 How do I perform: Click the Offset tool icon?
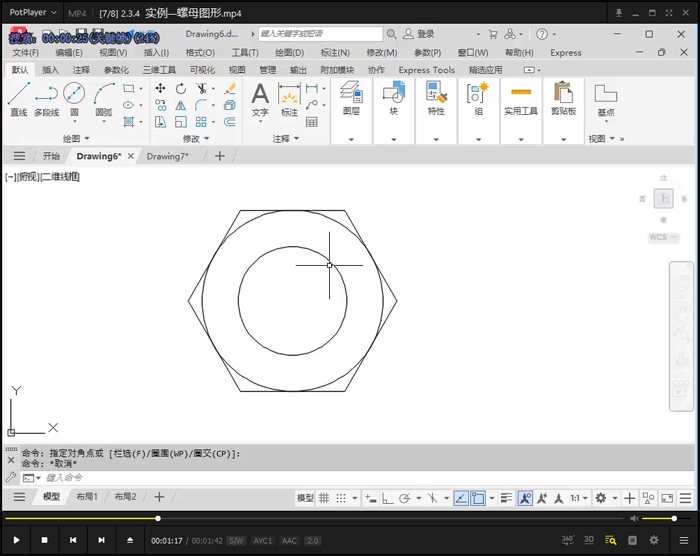pos(230,122)
